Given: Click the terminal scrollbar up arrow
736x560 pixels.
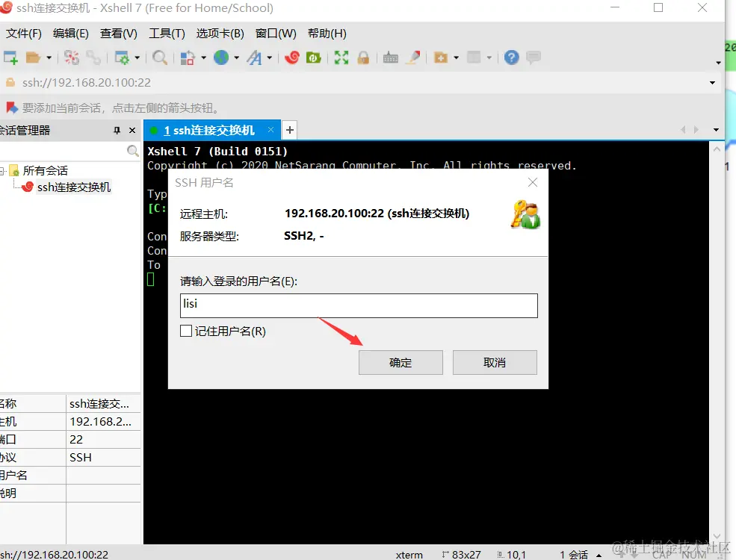Looking at the screenshot, I should tap(717, 149).
